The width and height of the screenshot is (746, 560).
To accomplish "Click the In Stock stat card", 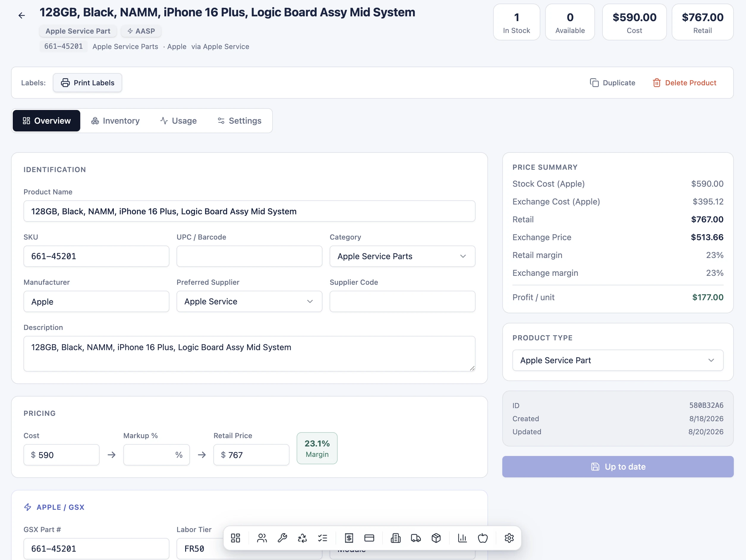I will click(x=516, y=22).
